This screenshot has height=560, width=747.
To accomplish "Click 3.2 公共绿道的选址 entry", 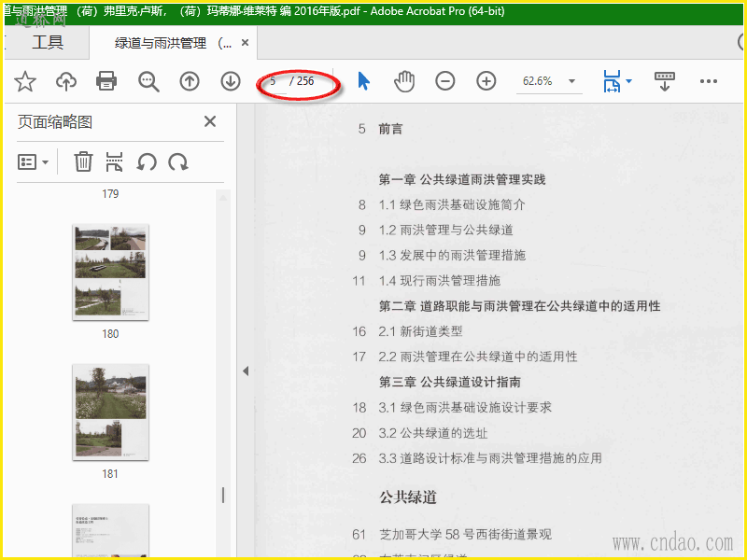I will click(433, 433).
